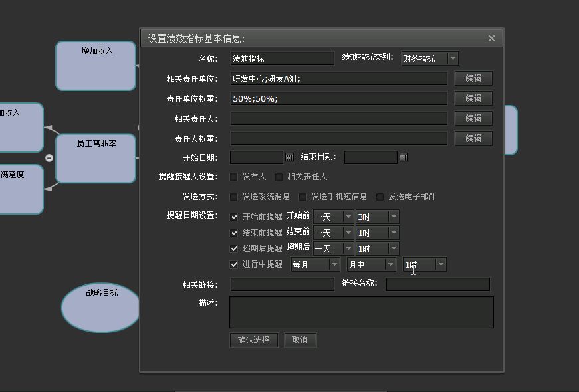
Task: Open the 开始日期 calendar picker icon
Action: pos(289,157)
